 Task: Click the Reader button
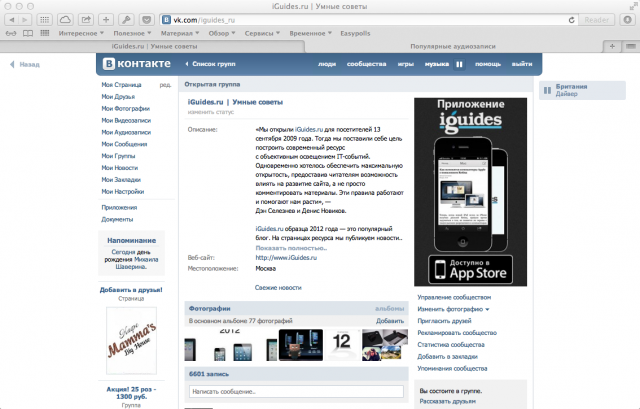596,20
